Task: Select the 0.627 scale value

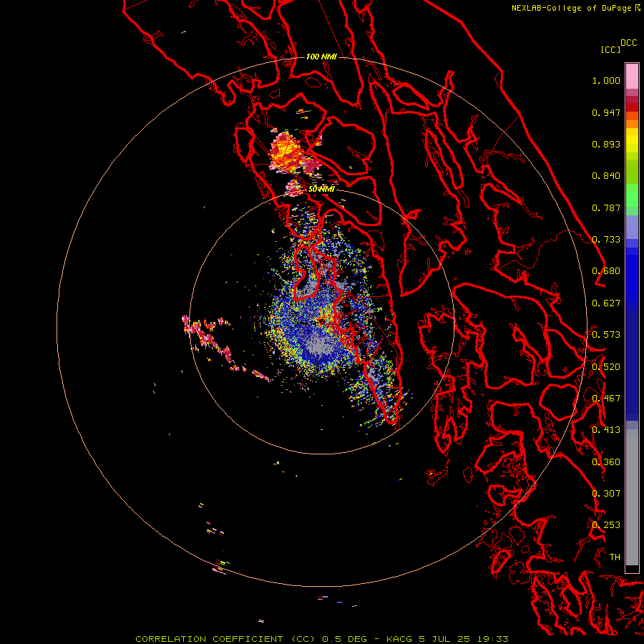Action: (x=606, y=303)
